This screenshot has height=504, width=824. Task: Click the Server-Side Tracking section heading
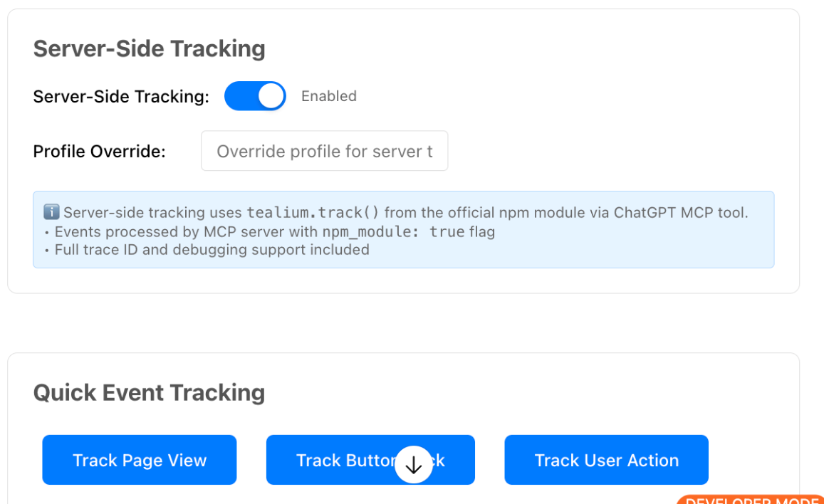point(149,48)
